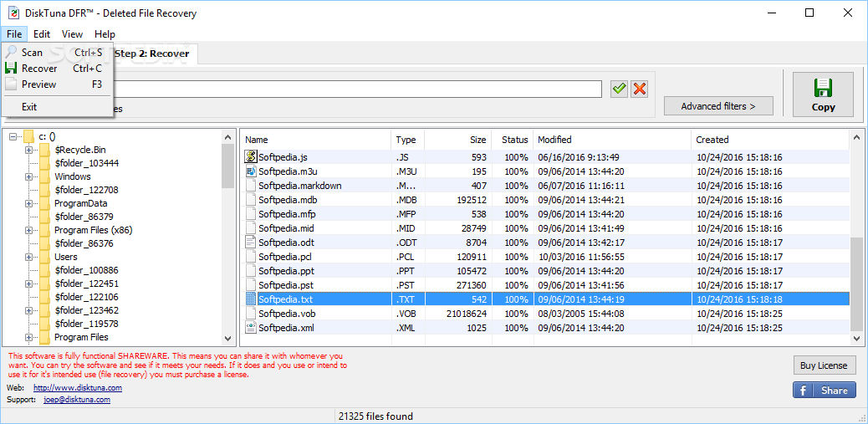Expand the $folder_123462 tree node
The image size is (868, 424).
[28, 310]
